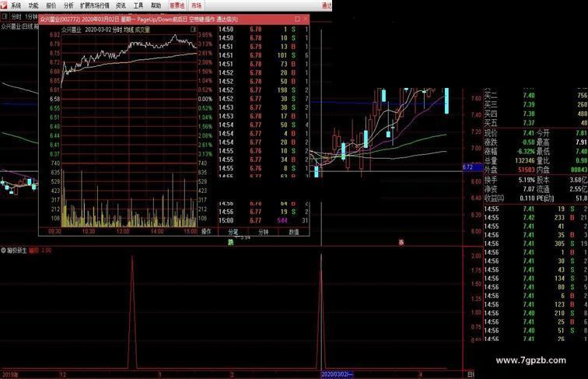Click the 收益(三) 0.110 value

(527, 198)
